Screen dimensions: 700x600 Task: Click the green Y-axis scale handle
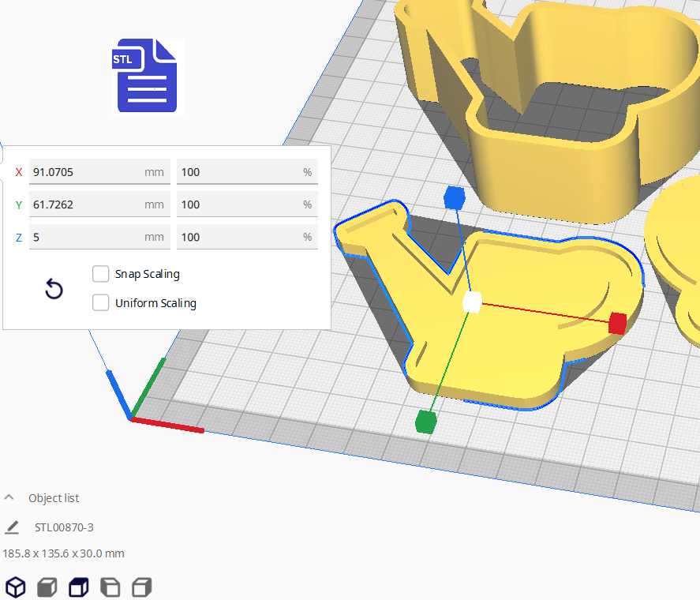pos(425,422)
